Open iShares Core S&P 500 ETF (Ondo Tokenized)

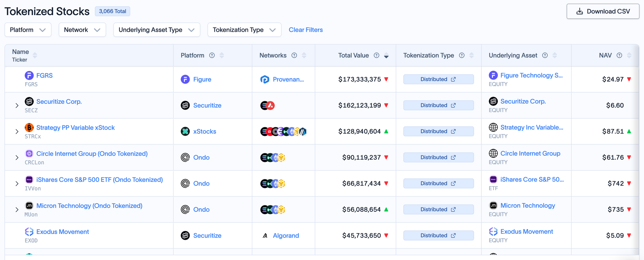[x=99, y=180]
